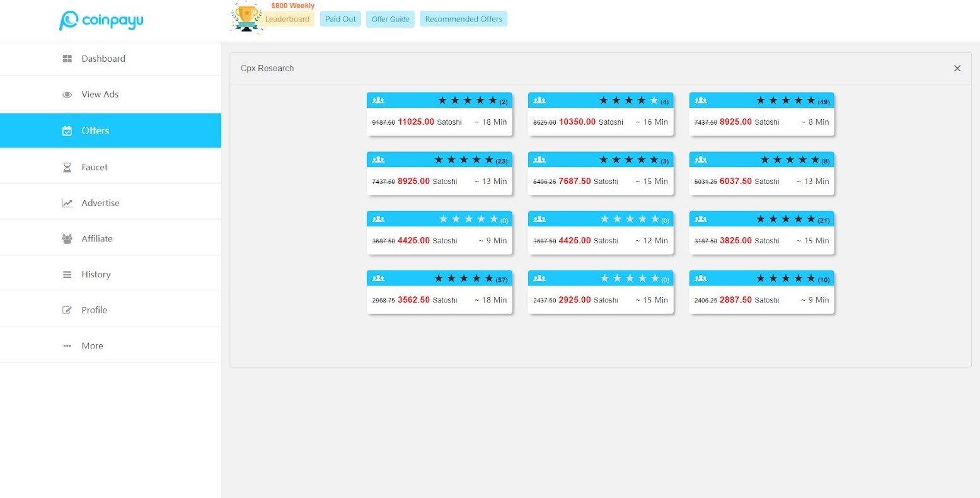Click the group icon on the 11025.00 Satoshi card
This screenshot has height=498, width=980.
[378, 100]
